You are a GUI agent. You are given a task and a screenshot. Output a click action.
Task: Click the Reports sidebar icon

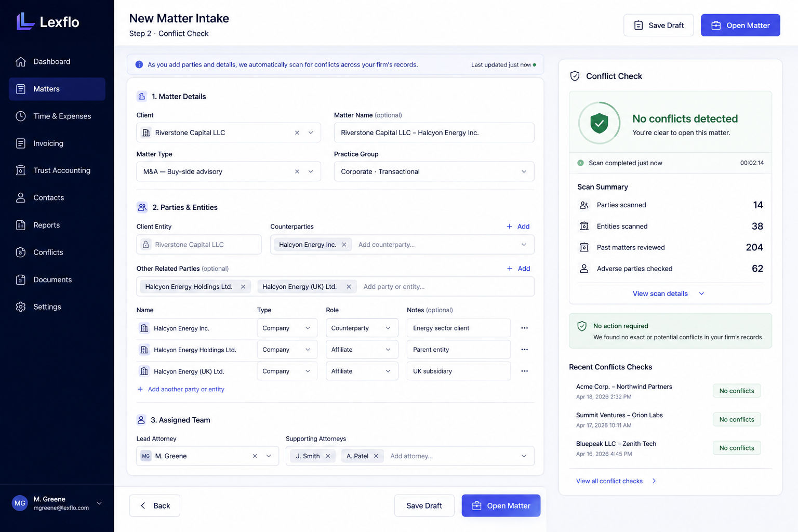(21, 225)
